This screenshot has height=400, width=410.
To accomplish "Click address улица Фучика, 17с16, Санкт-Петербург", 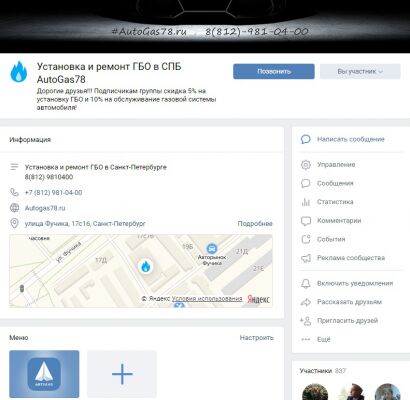I will [x=85, y=223].
